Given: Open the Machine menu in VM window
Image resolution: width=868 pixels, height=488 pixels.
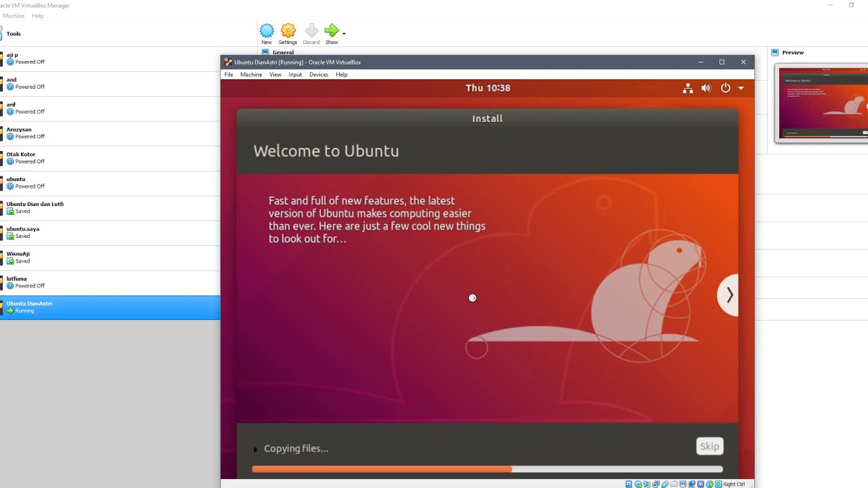Looking at the screenshot, I should pyautogui.click(x=251, y=75).
